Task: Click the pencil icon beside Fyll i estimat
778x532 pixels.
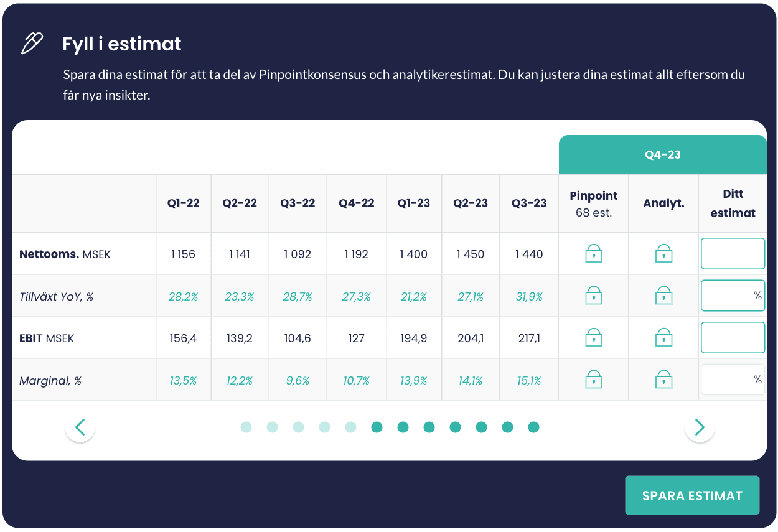Action: (x=32, y=44)
